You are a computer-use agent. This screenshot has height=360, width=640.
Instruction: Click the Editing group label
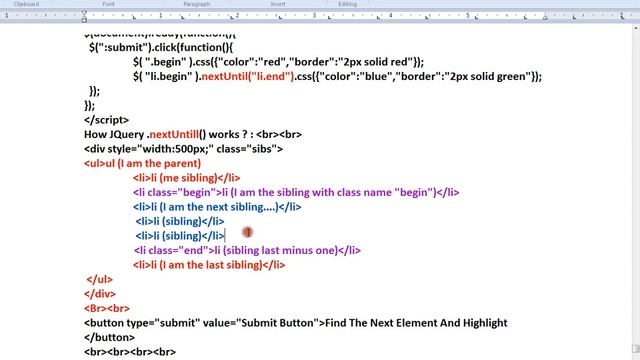pos(347,4)
